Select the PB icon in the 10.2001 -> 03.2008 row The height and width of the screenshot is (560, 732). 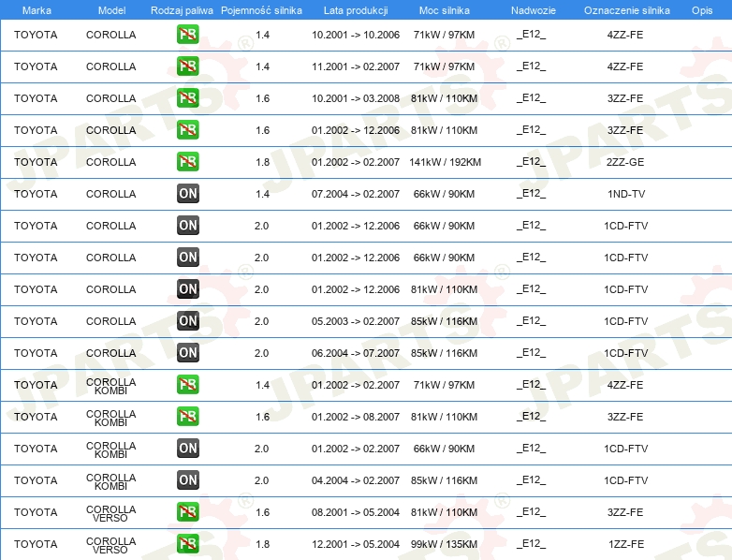click(x=187, y=98)
